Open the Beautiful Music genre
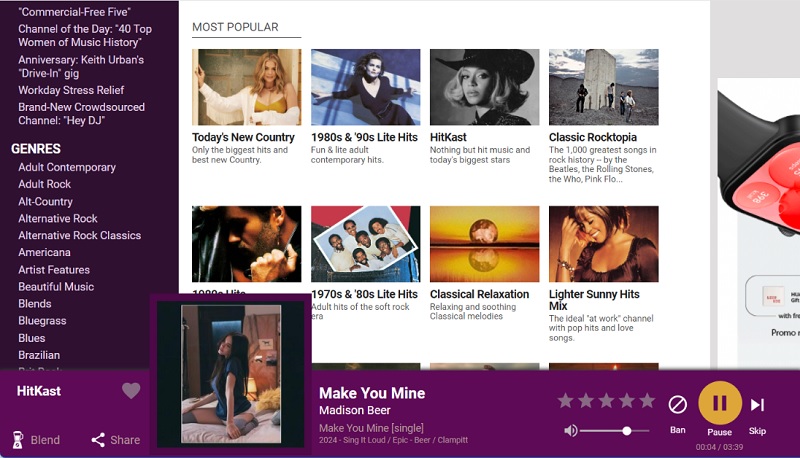Image resolution: width=800 pixels, height=458 pixels. 56,287
